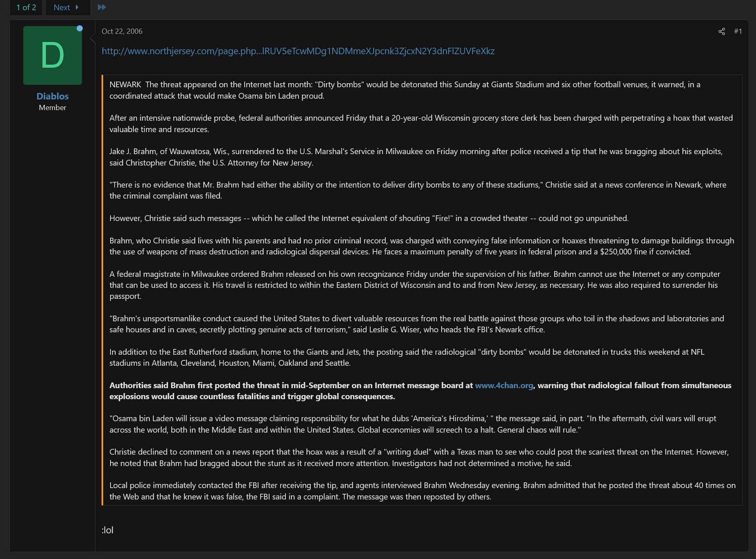
Task: Click the paragraph starting 'There is no evidence that Mr. Brahm'
Action: [x=418, y=190]
